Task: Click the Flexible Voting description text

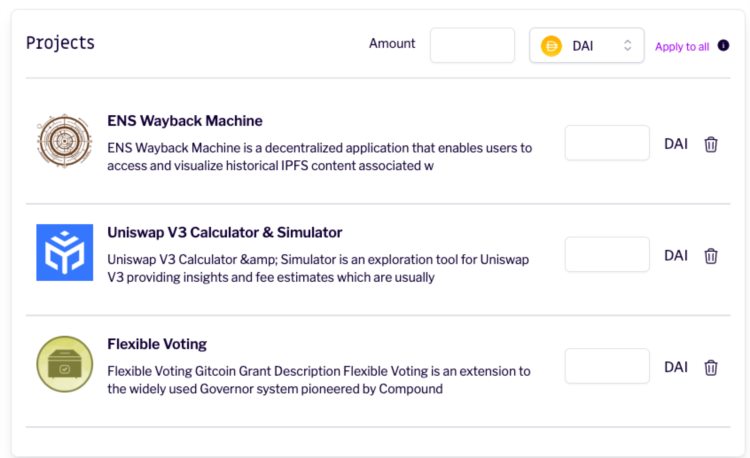Action: coord(318,379)
